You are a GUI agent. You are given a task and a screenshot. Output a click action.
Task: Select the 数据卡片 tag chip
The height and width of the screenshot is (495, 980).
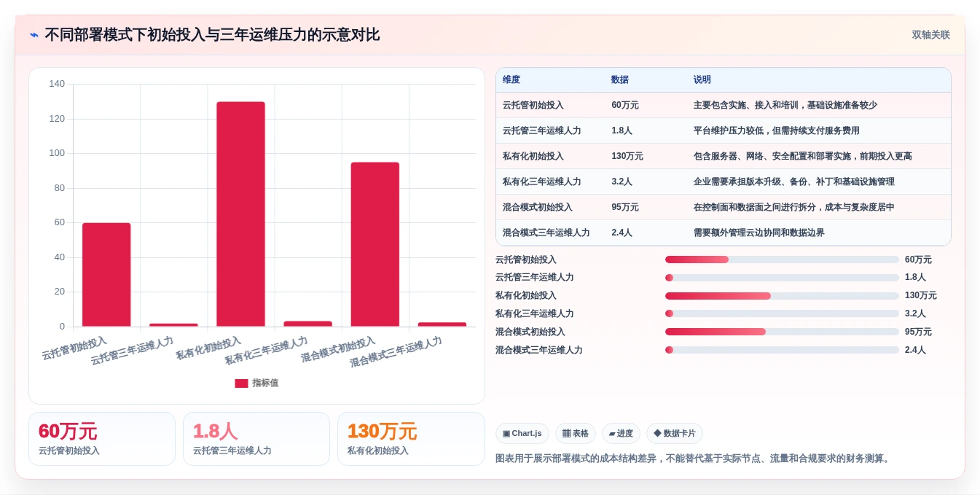[x=674, y=434]
